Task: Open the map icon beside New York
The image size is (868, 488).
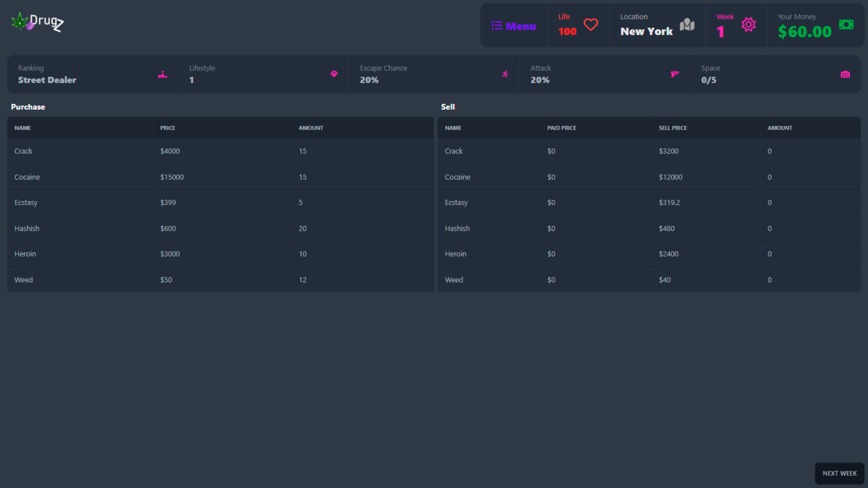Action: coord(687,25)
